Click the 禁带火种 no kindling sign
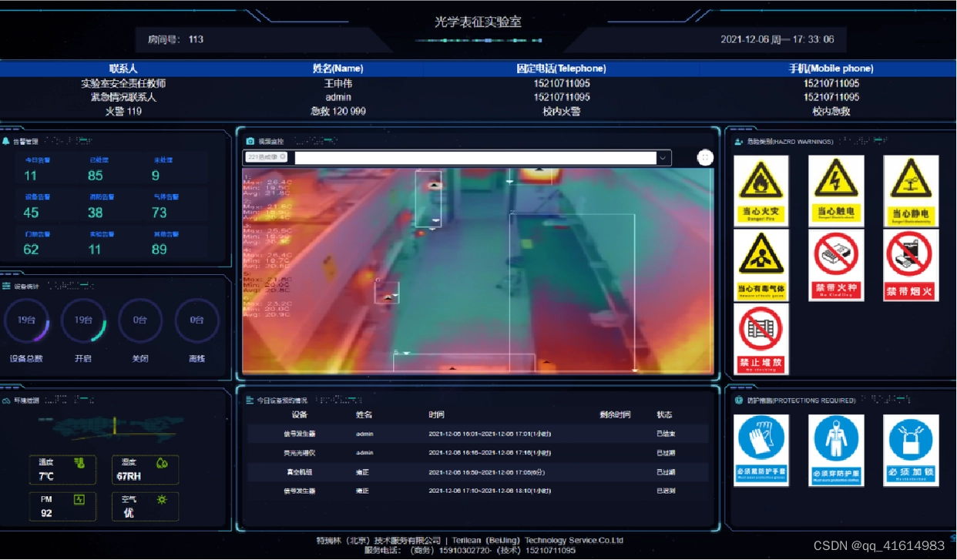The height and width of the screenshot is (560, 957). [x=836, y=265]
